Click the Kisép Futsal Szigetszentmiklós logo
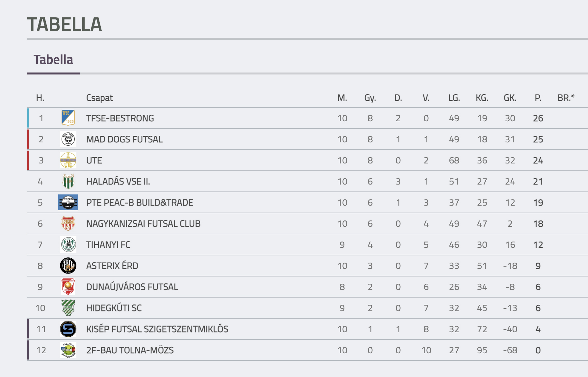588x377 pixels. tap(68, 329)
